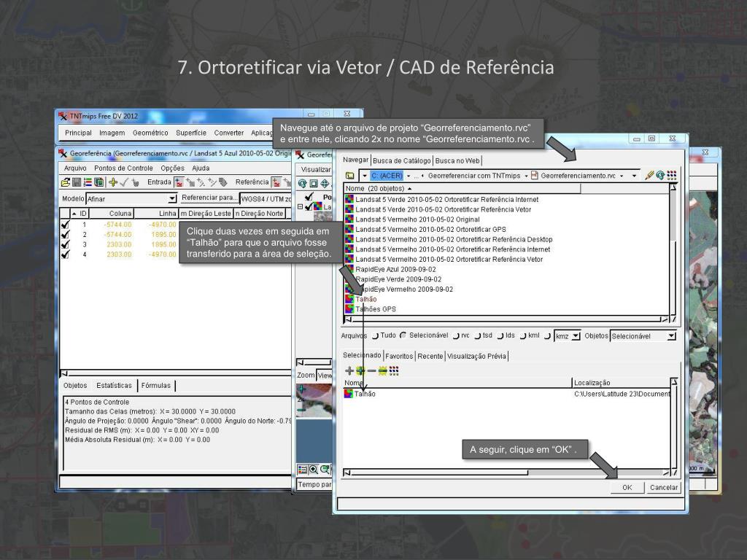Switch to Busca de Catálogo tab
The height and width of the screenshot is (560, 747).
pos(402,160)
